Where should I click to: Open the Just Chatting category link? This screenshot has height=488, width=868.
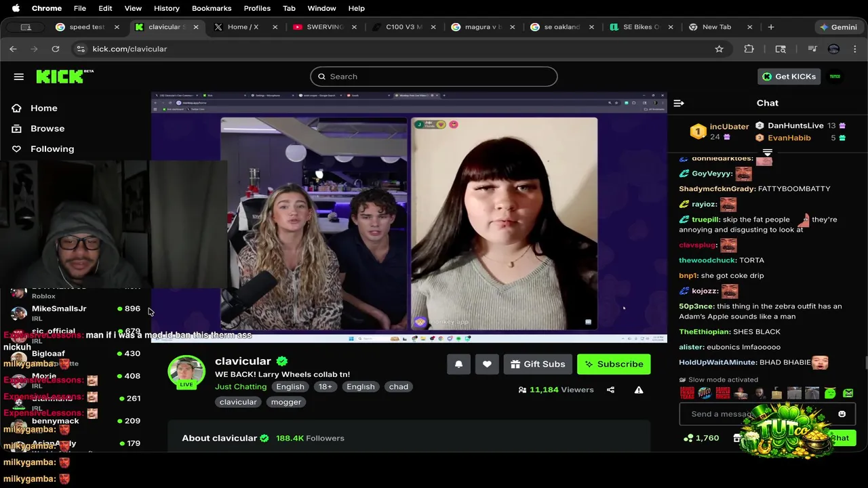coord(241,387)
